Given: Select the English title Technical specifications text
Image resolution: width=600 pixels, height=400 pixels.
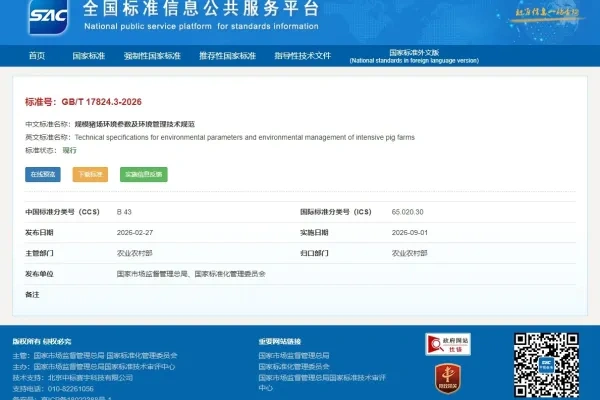Looking at the screenshot, I should [245, 137].
